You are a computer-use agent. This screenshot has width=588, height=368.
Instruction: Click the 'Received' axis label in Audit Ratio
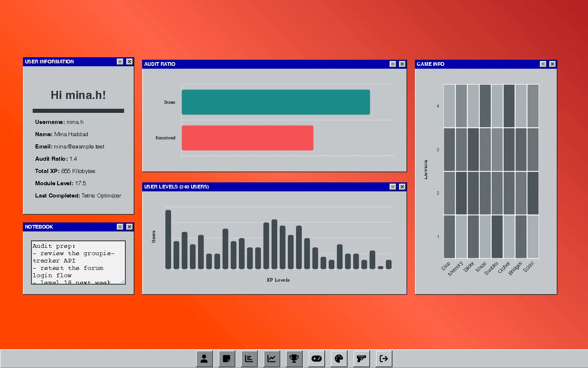click(165, 138)
